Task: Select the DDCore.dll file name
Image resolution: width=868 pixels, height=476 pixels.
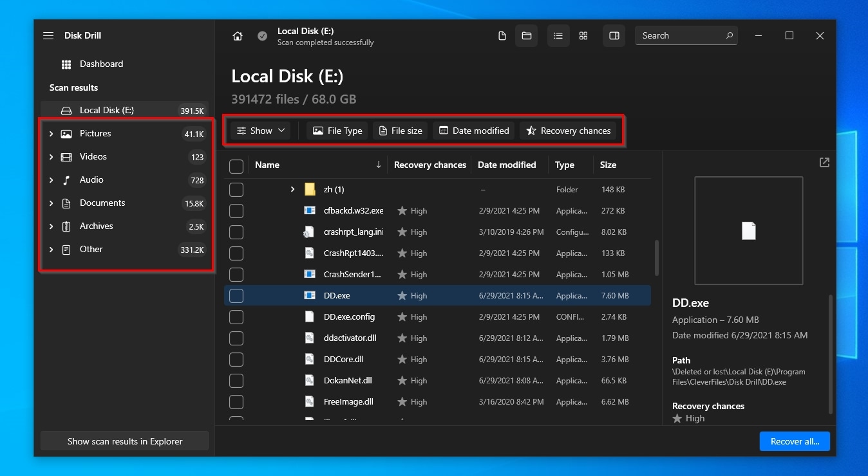Action: pyautogui.click(x=344, y=359)
